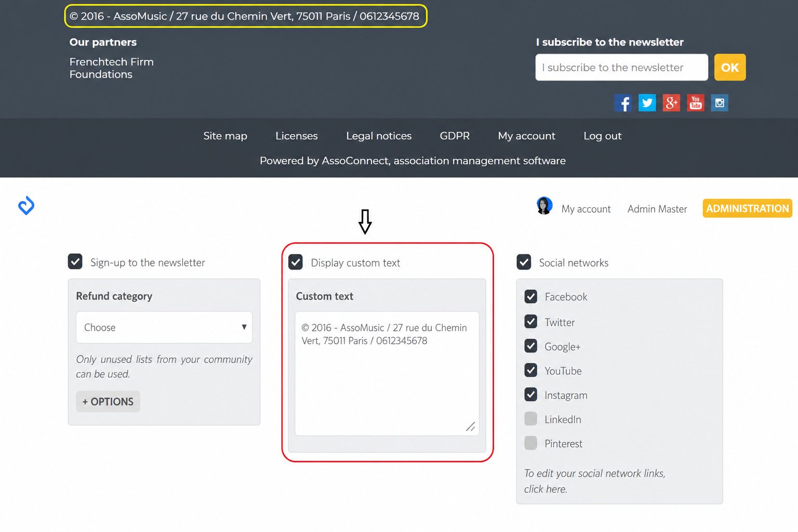Image resolution: width=798 pixels, height=532 pixels.
Task: Click 'Only unused lists' hint text
Action: (164, 367)
